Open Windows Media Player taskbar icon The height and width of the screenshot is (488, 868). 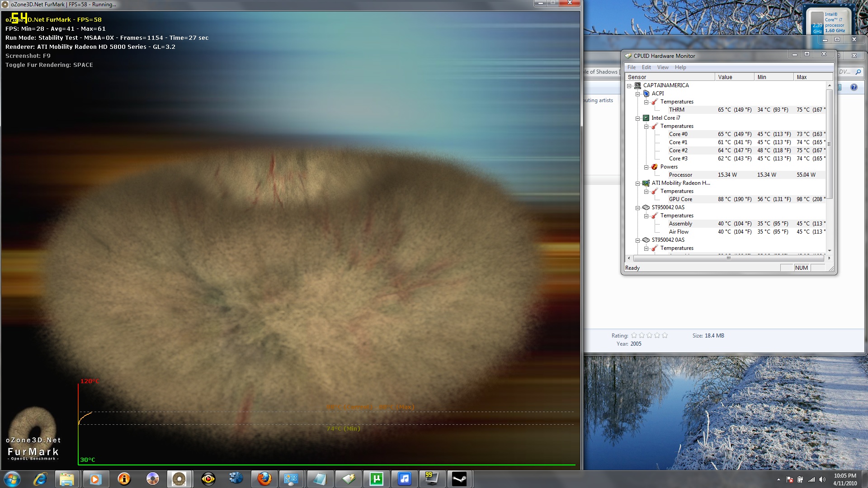point(95,479)
